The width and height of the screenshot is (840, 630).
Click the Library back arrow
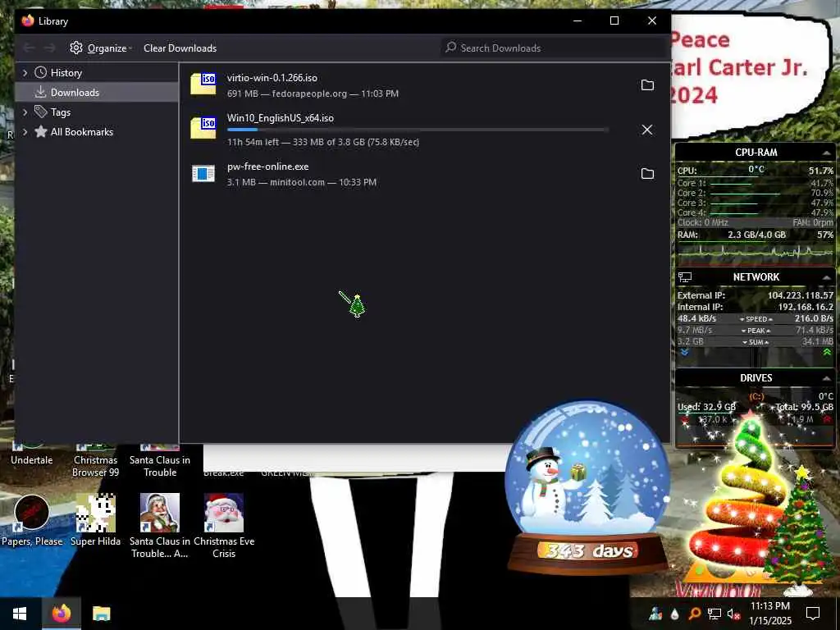(29, 48)
